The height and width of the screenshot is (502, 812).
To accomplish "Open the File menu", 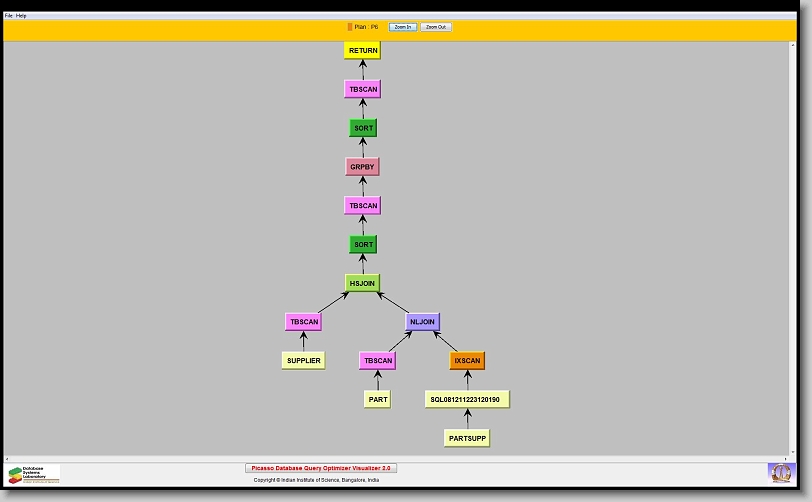I will point(9,16).
